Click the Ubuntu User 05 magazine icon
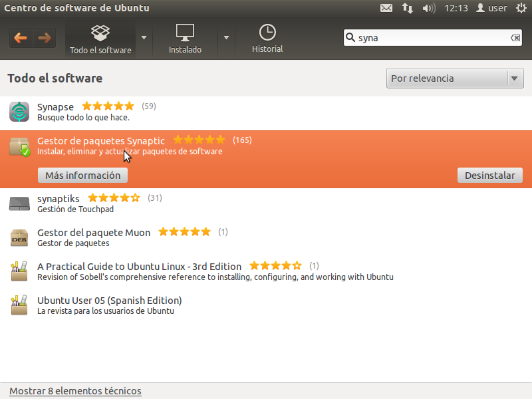Image resolution: width=532 pixels, height=399 pixels. click(19, 305)
